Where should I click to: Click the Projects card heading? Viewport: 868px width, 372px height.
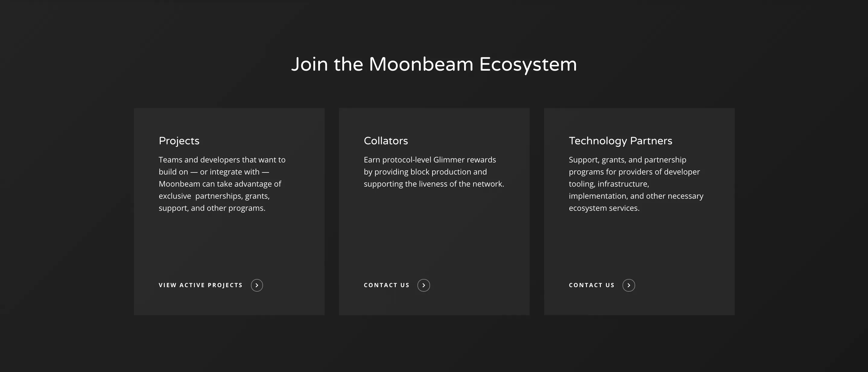tap(179, 141)
